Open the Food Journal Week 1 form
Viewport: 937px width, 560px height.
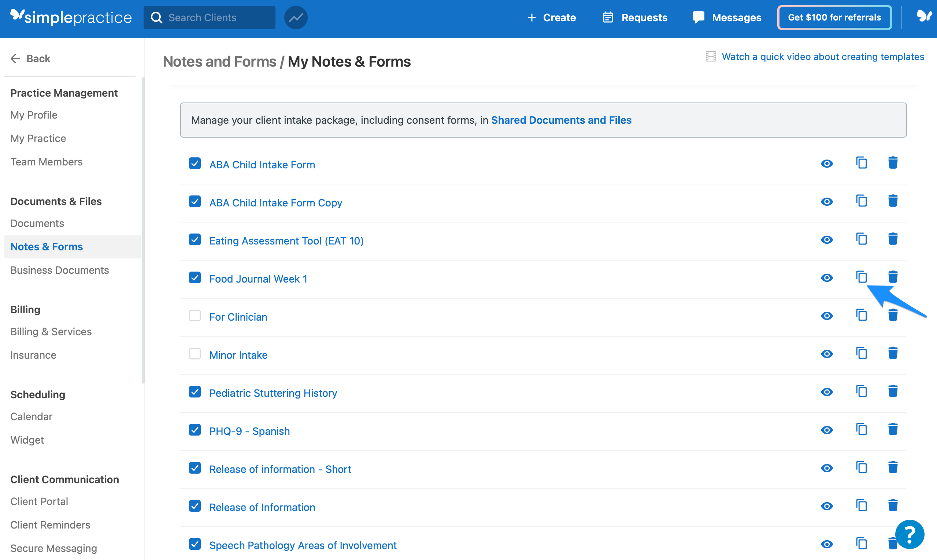click(x=258, y=279)
